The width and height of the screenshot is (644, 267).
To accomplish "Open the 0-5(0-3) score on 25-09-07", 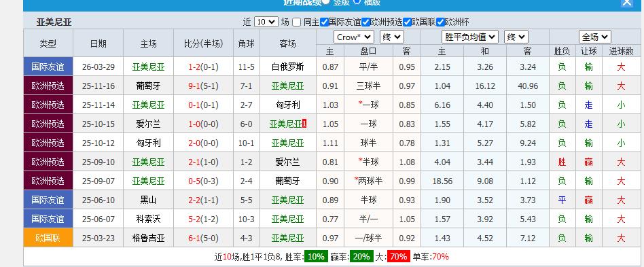I will tap(203, 181).
